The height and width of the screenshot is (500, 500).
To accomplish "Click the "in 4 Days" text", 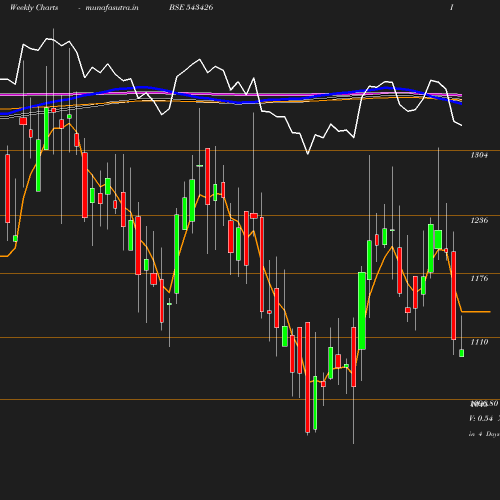I will click(x=484, y=434).
